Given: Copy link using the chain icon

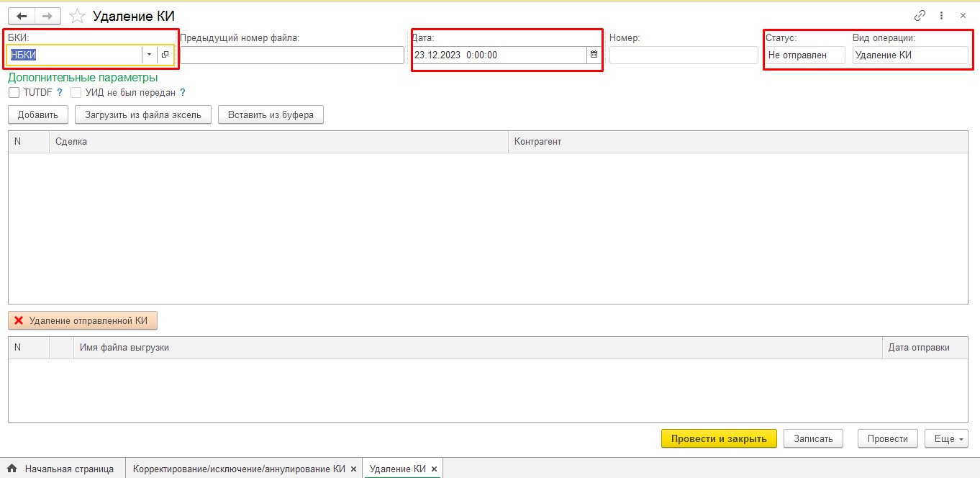Looking at the screenshot, I should (x=920, y=15).
